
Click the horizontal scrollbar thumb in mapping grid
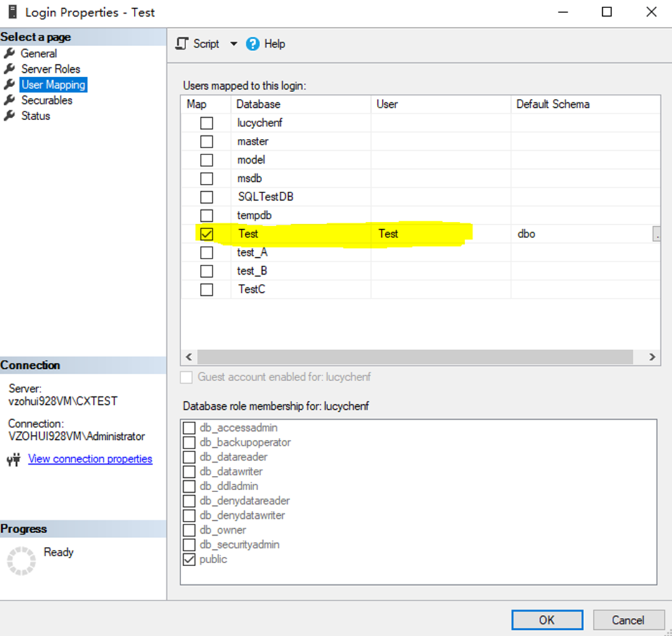[415, 356]
